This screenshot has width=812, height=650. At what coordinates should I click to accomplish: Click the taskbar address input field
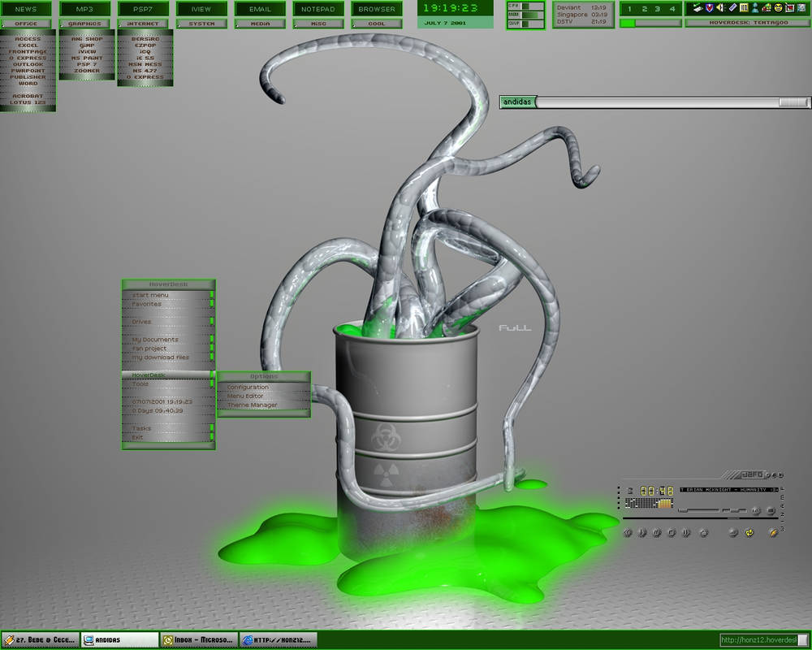tap(758, 640)
